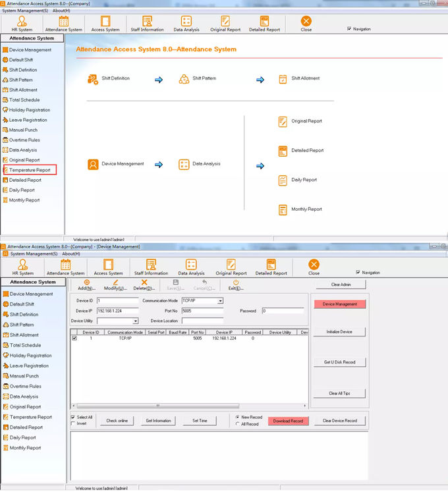Click the Modify pencil icon

coord(115,283)
